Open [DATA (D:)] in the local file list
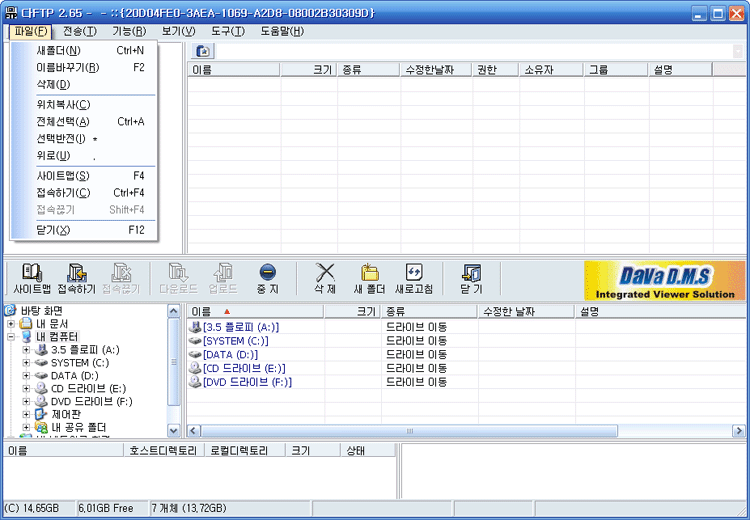This screenshot has height=520, width=750. click(231, 355)
